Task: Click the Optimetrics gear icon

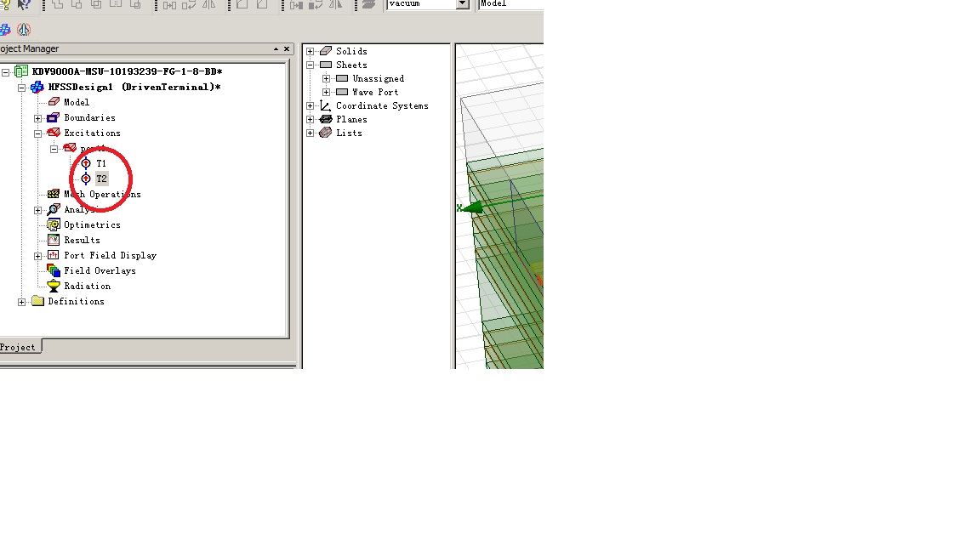Action: point(54,224)
